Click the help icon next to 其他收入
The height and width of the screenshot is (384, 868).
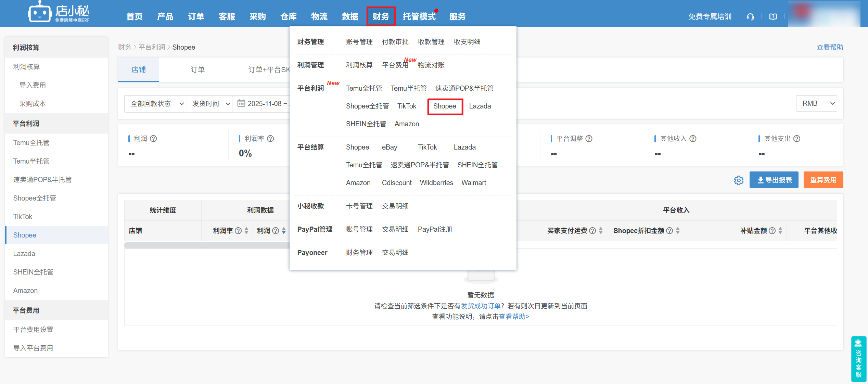pos(693,139)
